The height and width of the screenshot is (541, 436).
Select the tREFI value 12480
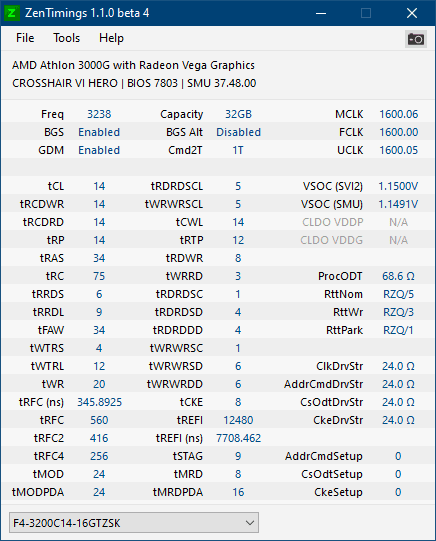[238, 420]
